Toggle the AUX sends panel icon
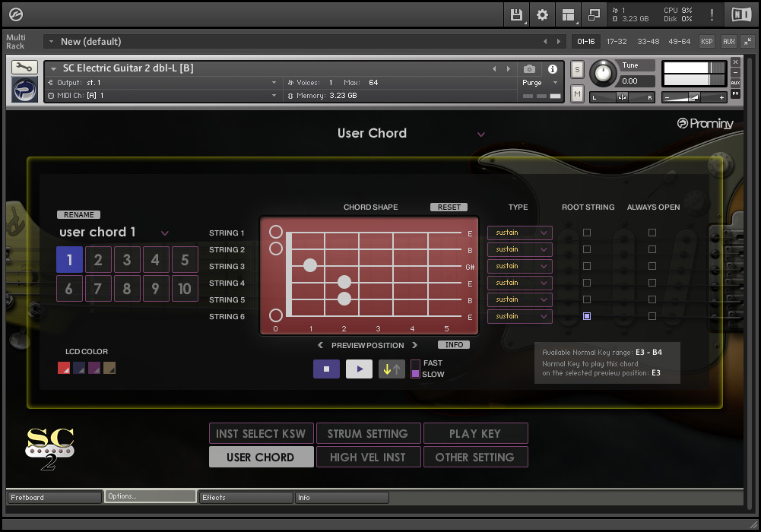This screenshot has width=761, height=532. pyautogui.click(x=736, y=83)
